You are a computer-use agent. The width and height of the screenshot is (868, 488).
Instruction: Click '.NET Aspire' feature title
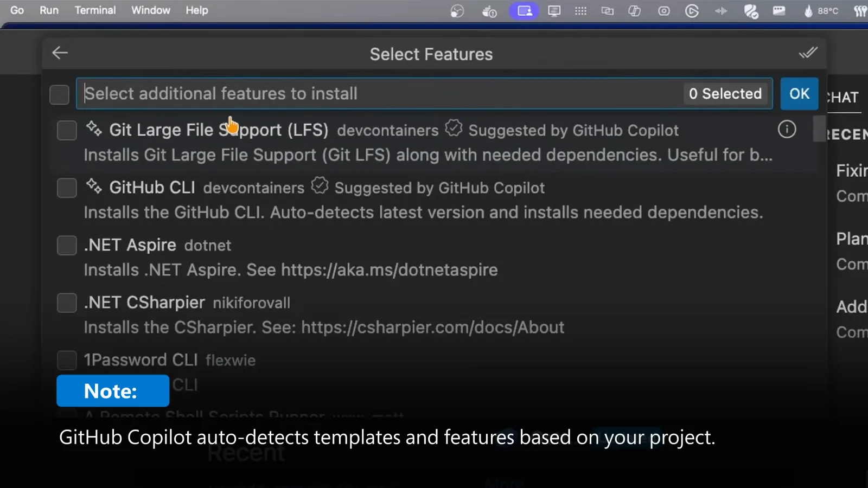pyautogui.click(x=130, y=245)
